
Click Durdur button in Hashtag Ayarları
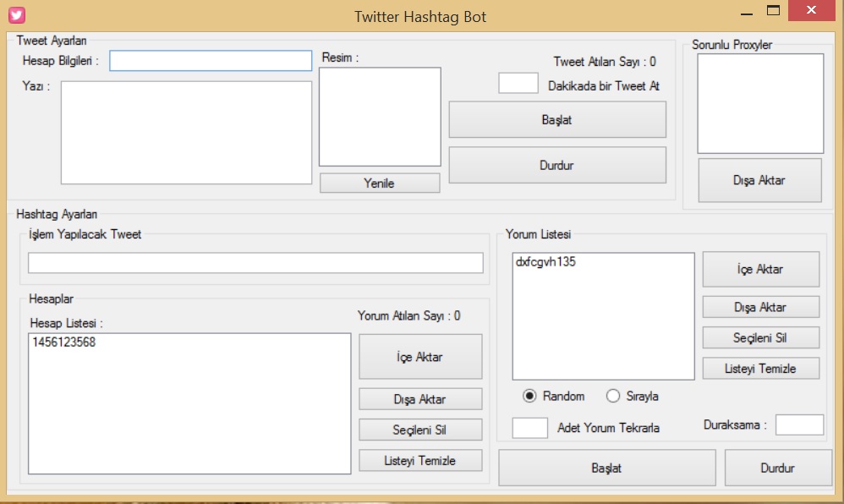pyautogui.click(x=778, y=468)
